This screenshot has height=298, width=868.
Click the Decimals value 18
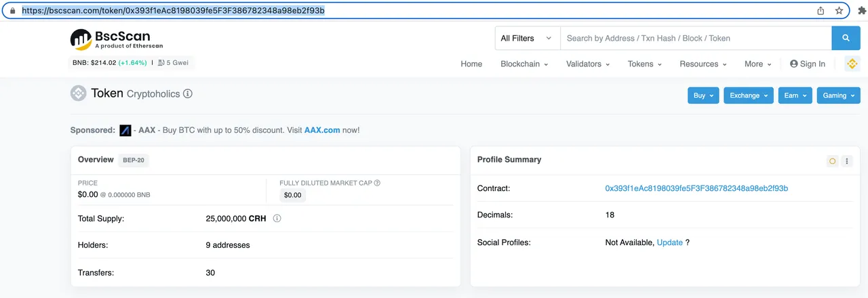tap(610, 215)
